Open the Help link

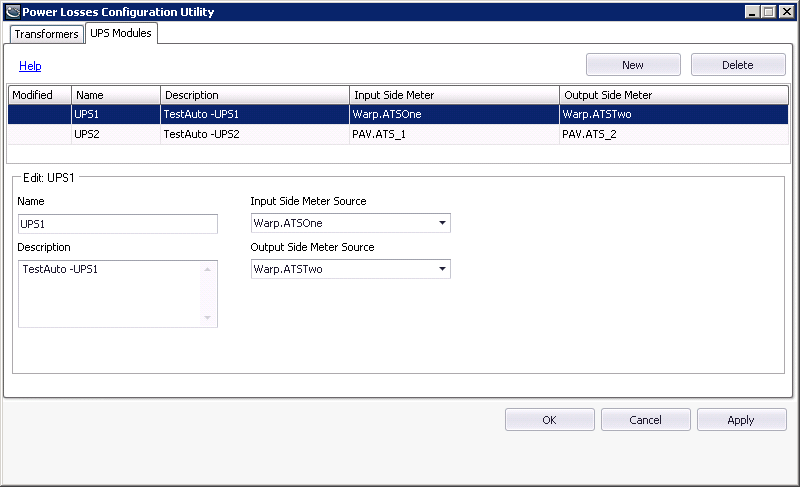(x=30, y=66)
